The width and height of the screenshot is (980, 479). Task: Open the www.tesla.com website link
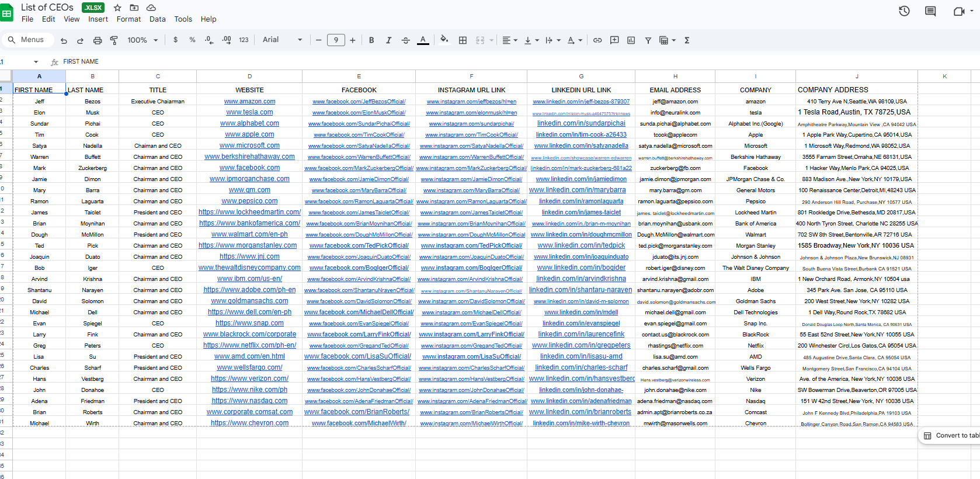coord(249,112)
